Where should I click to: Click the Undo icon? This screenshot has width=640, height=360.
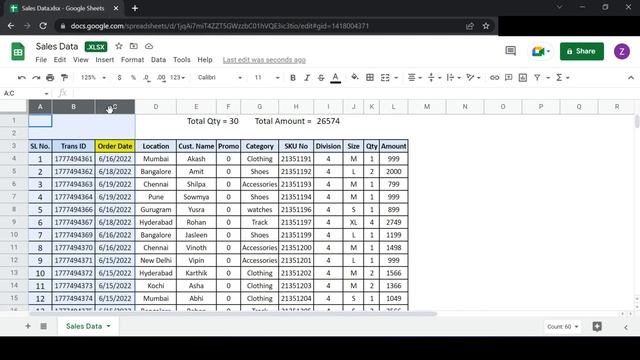22,78
